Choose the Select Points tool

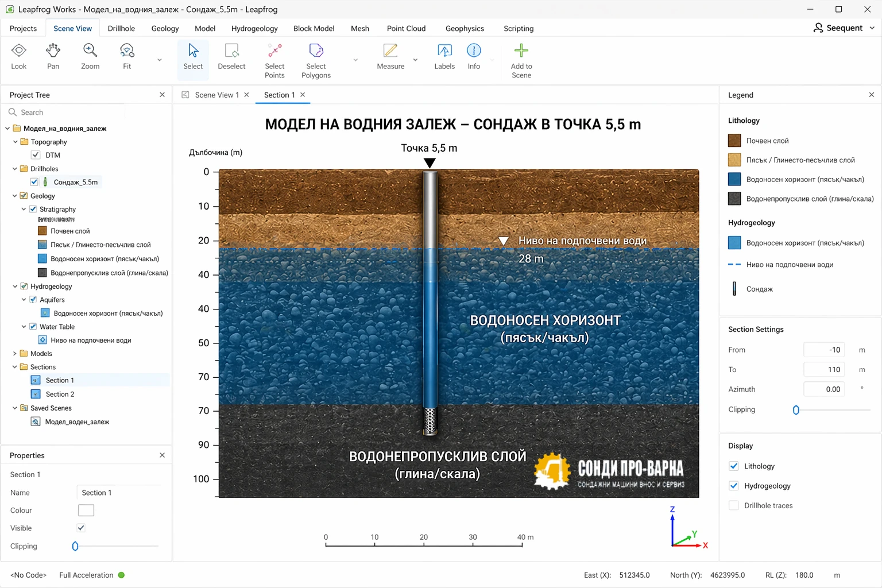point(274,60)
